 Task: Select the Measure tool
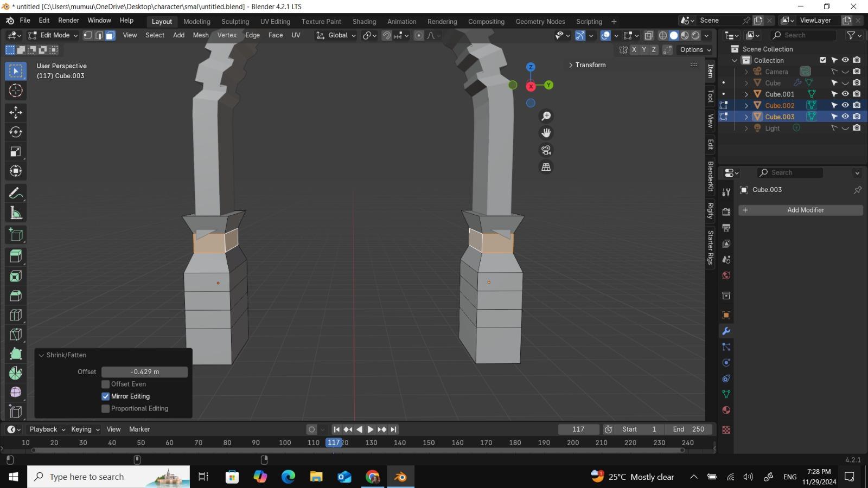point(16,213)
